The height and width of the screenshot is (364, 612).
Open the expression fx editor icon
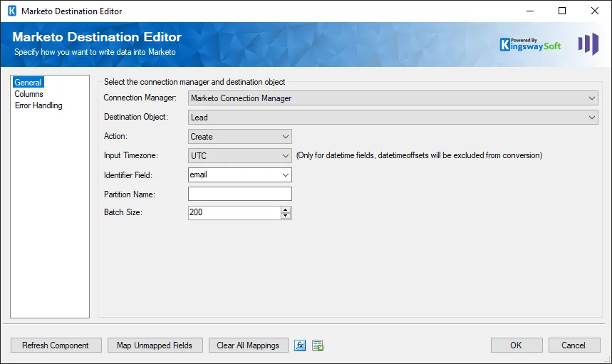tap(300, 345)
